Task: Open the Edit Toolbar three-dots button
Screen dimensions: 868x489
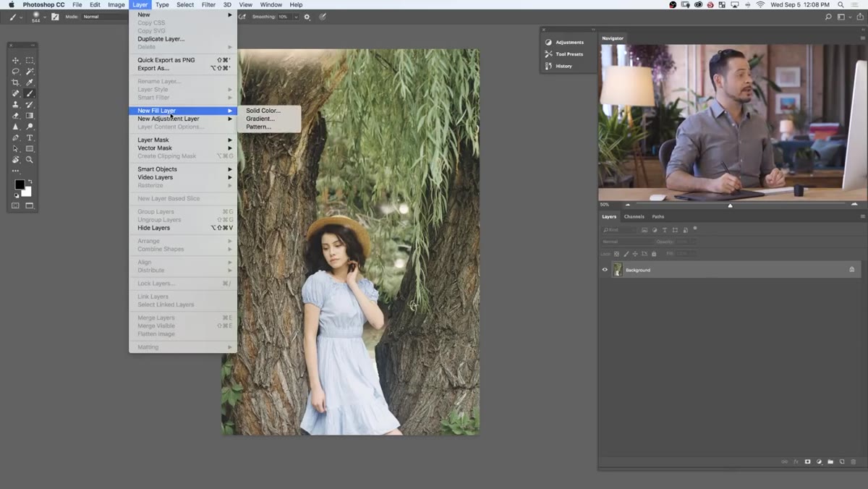Action: [15, 171]
